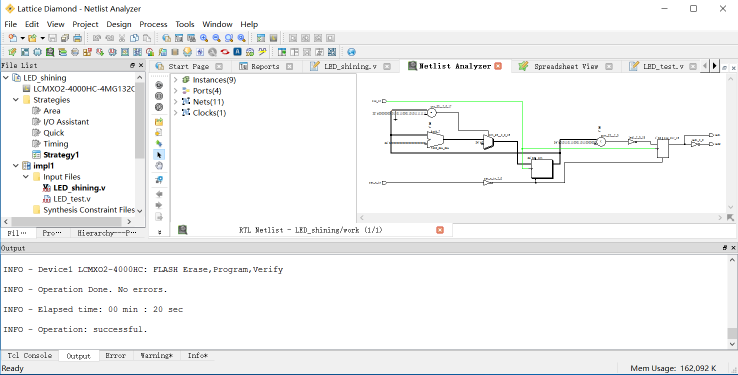
Task: Select the hand pan tool in Netlist sidebar
Action: 159,166
